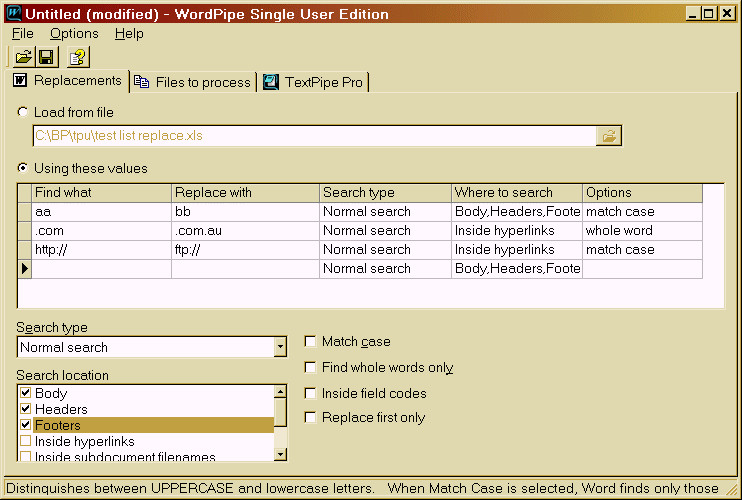Image resolution: width=742 pixels, height=500 pixels.
Task: Click 'Inside hyperlinks' cell in .com row
Action: tap(517, 231)
